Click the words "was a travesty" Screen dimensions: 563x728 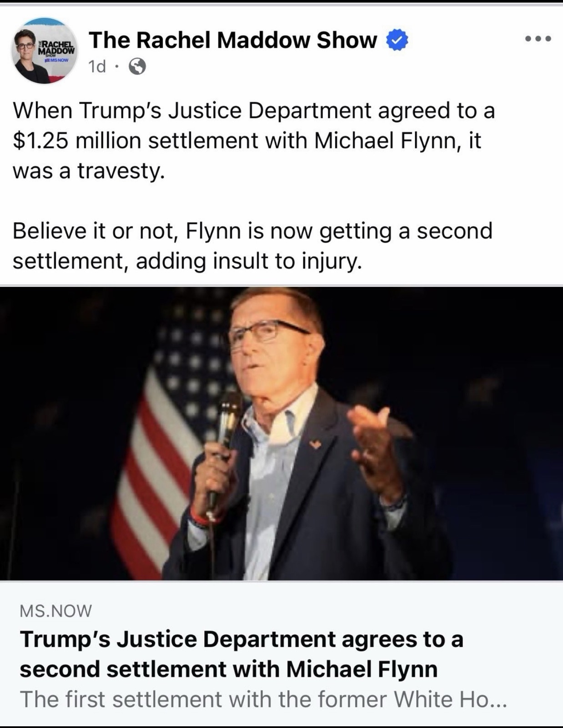click(x=88, y=171)
